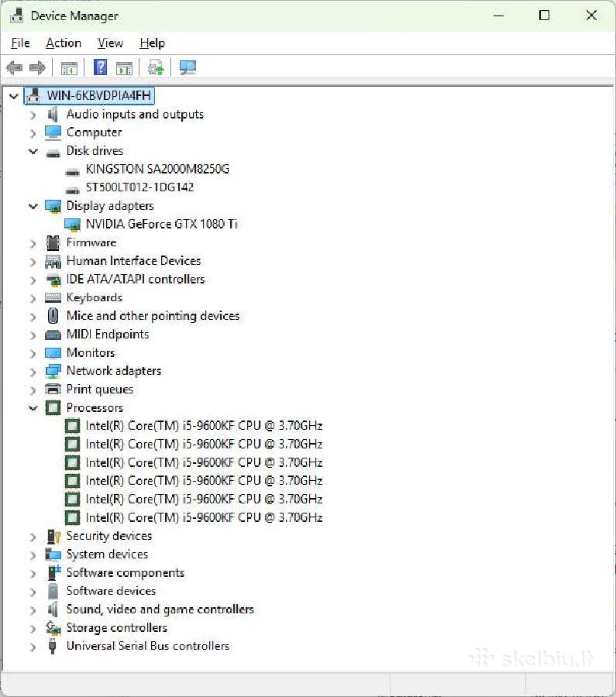Open the Action menu
The height and width of the screenshot is (697, 616).
(64, 43)
